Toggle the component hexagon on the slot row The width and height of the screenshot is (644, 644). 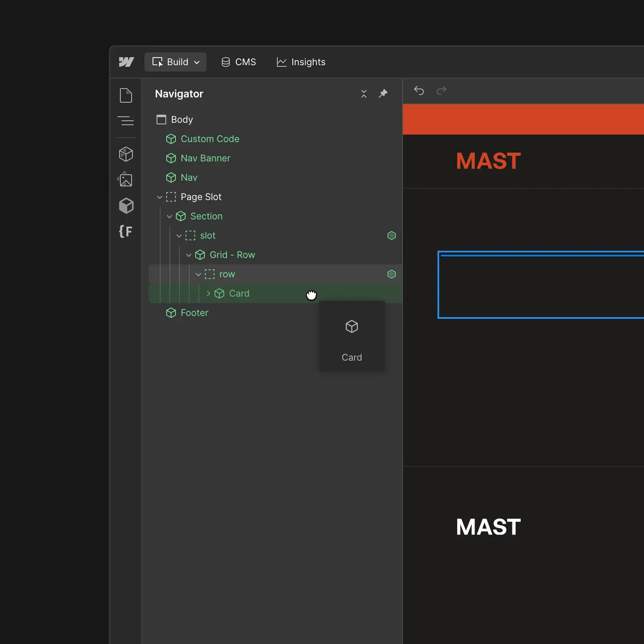(x=392, y=235)
